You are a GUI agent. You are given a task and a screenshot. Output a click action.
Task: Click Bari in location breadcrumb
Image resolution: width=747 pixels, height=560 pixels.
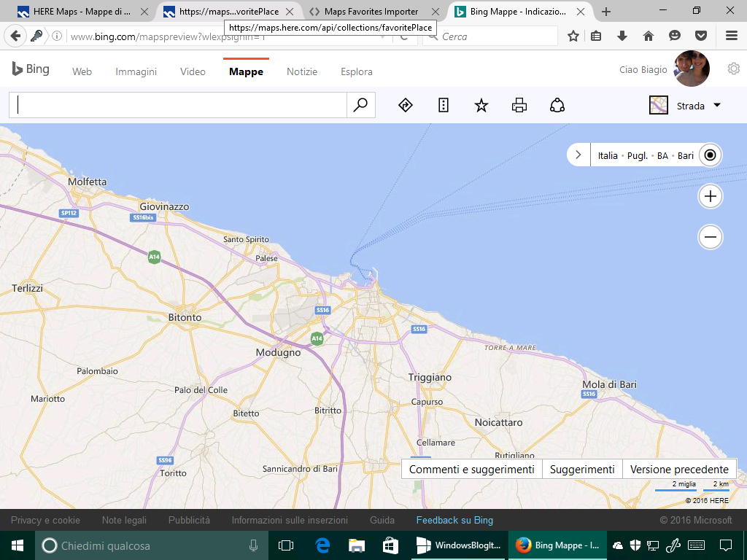click(x=686, y=156)
